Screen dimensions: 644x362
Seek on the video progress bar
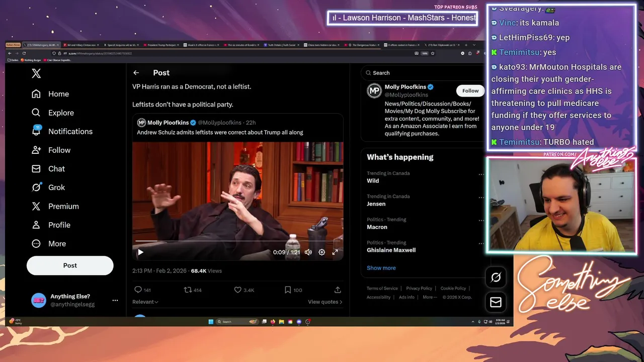click(x=237, y=241)
